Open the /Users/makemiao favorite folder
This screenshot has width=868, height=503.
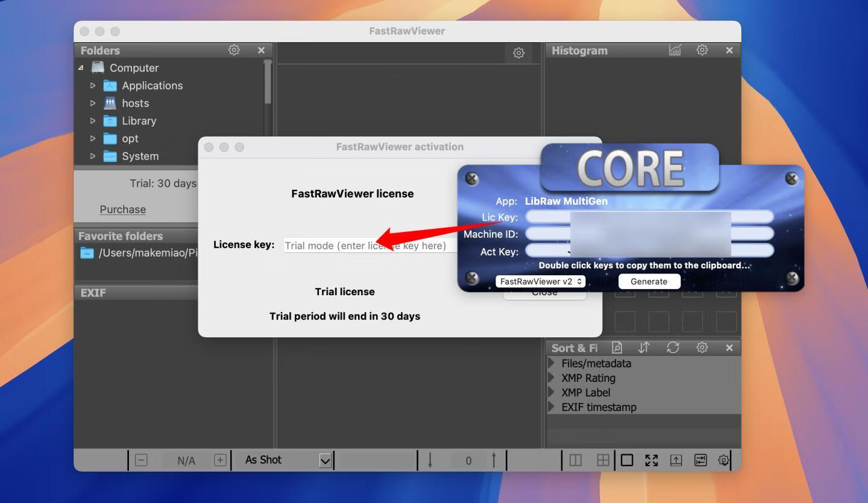(139, 253)
